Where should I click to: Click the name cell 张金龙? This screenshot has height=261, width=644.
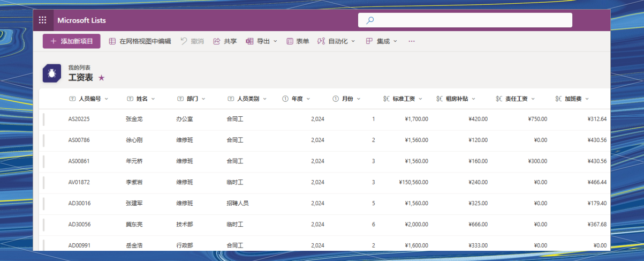coord(134,119)
